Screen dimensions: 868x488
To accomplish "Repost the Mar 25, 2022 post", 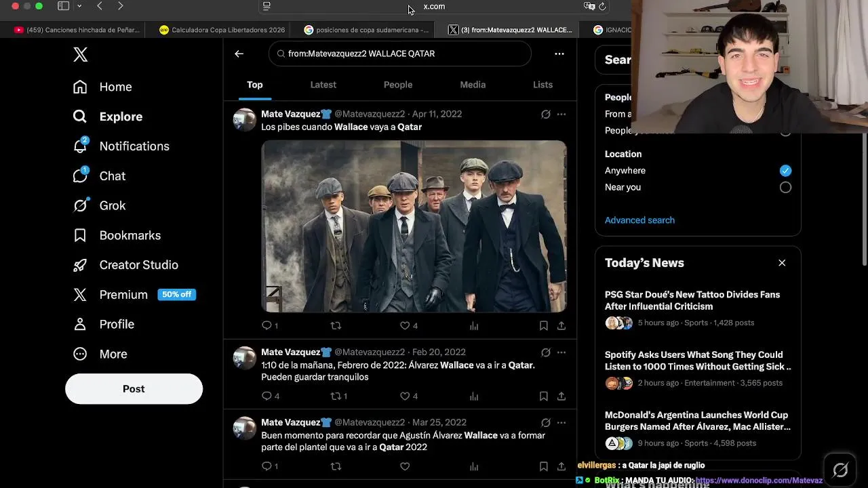I will pos(336,466).
